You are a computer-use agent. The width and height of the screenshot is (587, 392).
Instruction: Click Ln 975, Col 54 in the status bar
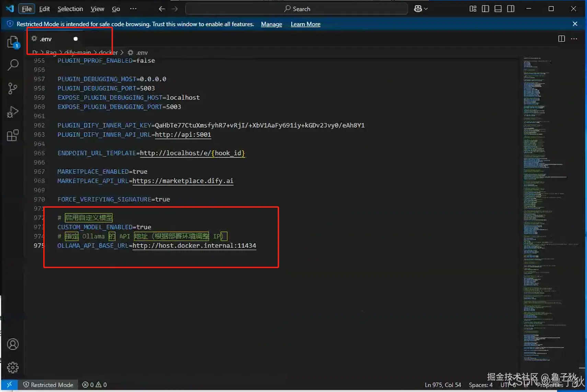click(443, 385)
